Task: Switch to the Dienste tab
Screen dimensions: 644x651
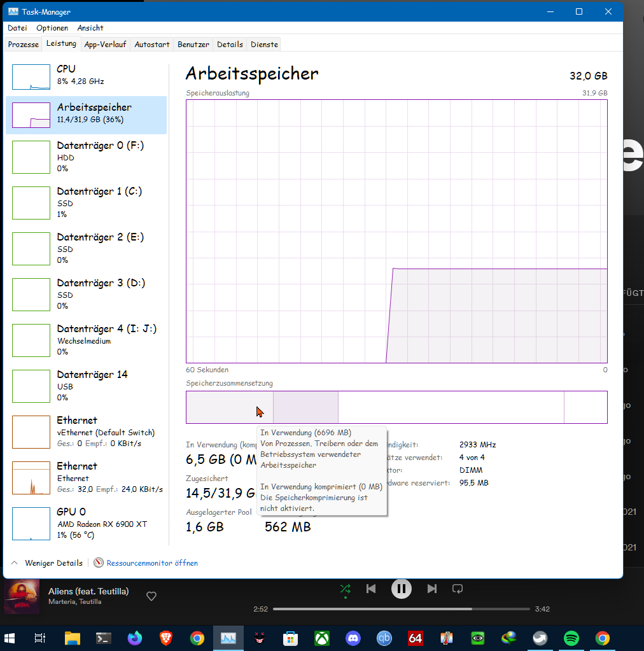Action: 264,45
